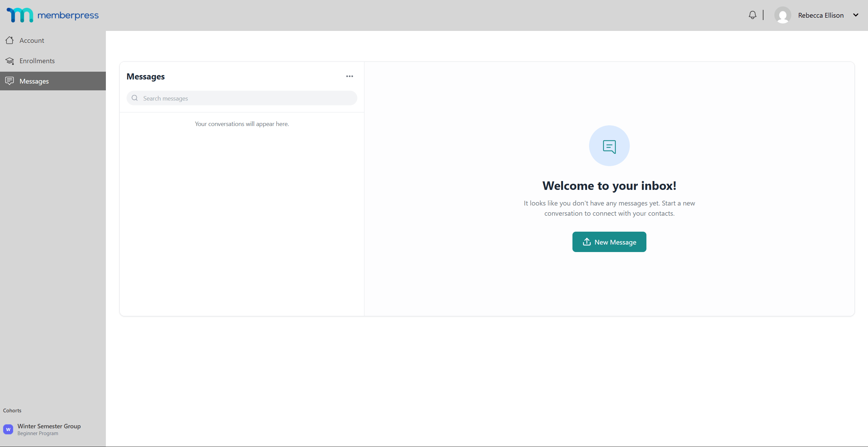868x447 pixels.
Task: Click the Account home icon
Action: [10, 40]
